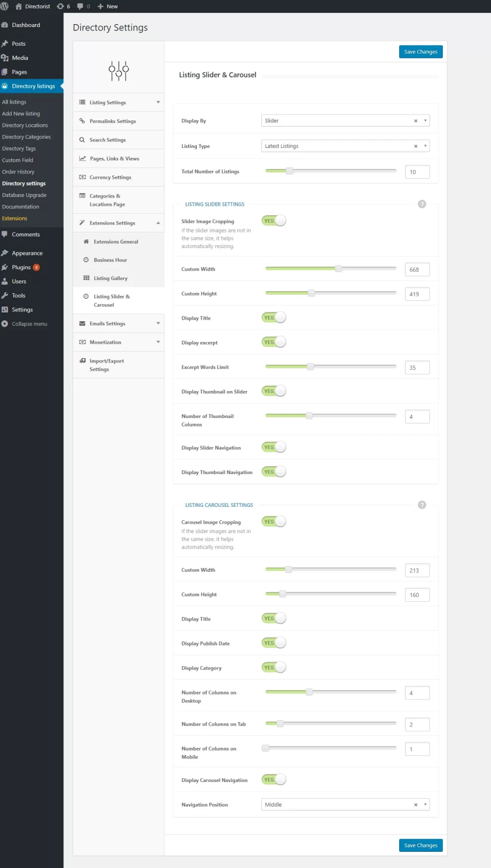Click the Collapse menu arrow icon
The height and width of the screenshot is (868, 491).
coord(5,324)
